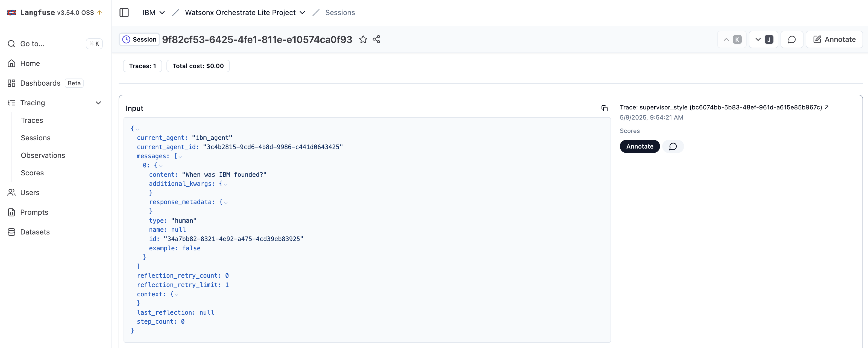Click the message id "34a7bb82…" value
The image size is (868, 348).
point(233,239)
